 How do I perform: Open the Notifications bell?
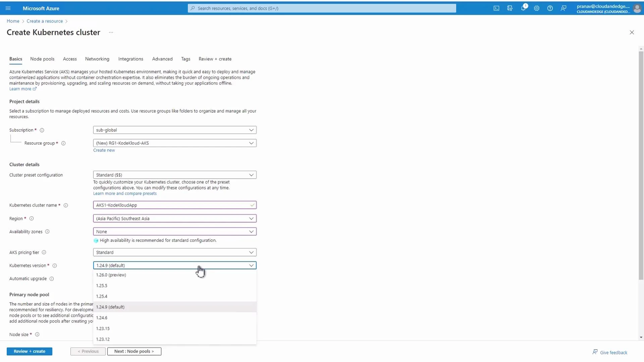click(x=523, y=8)
